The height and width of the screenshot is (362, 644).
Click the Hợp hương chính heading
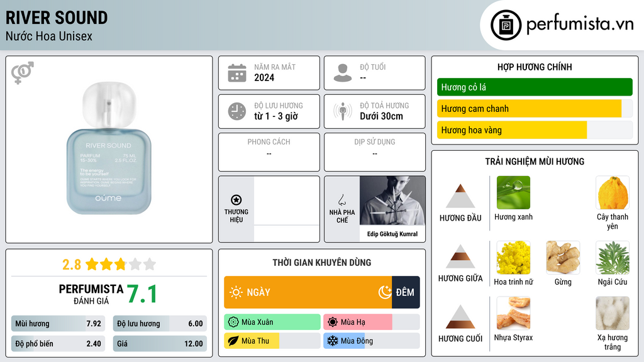point(535,67)
